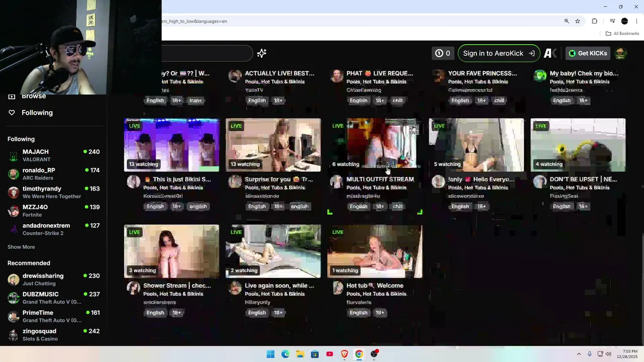644x362 pixels.
Task: Expand hidden system tray icons chevron
Action: [579, 354]
